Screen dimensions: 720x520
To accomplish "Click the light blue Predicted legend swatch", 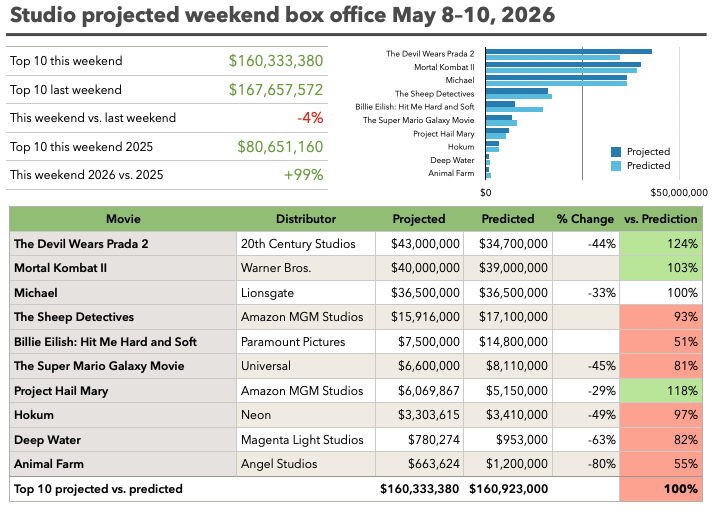I will 616,166.
